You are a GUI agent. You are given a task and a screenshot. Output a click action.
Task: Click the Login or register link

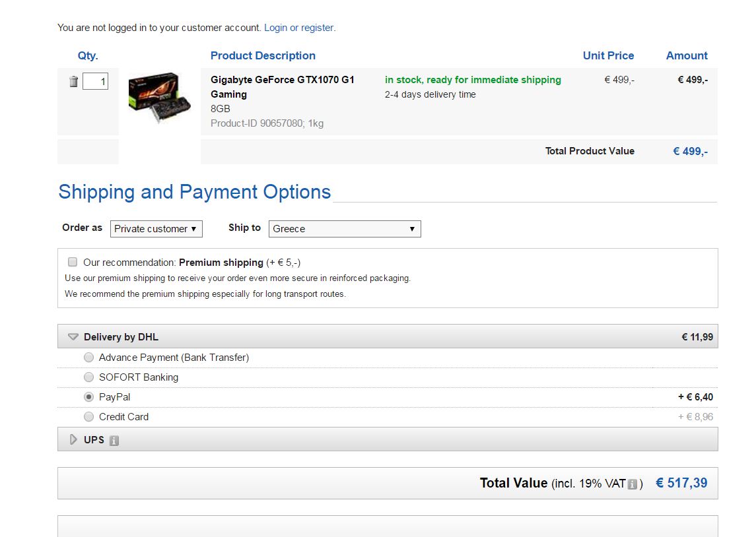point(298,28)
